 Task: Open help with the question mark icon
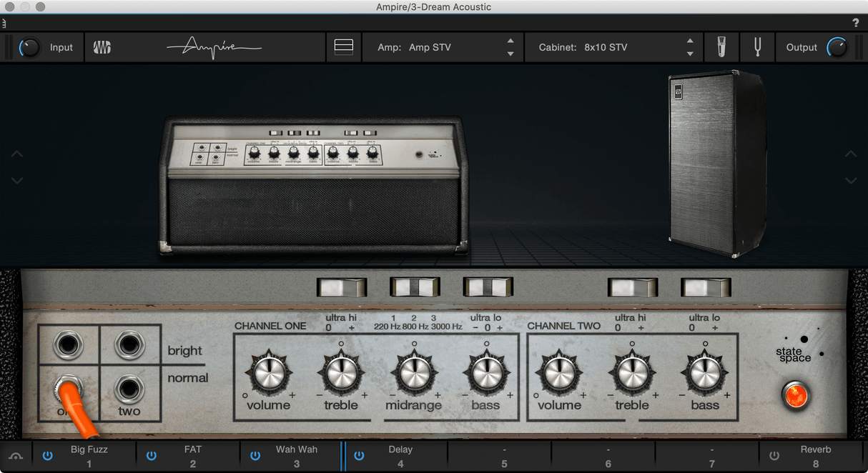pos(855,22)
